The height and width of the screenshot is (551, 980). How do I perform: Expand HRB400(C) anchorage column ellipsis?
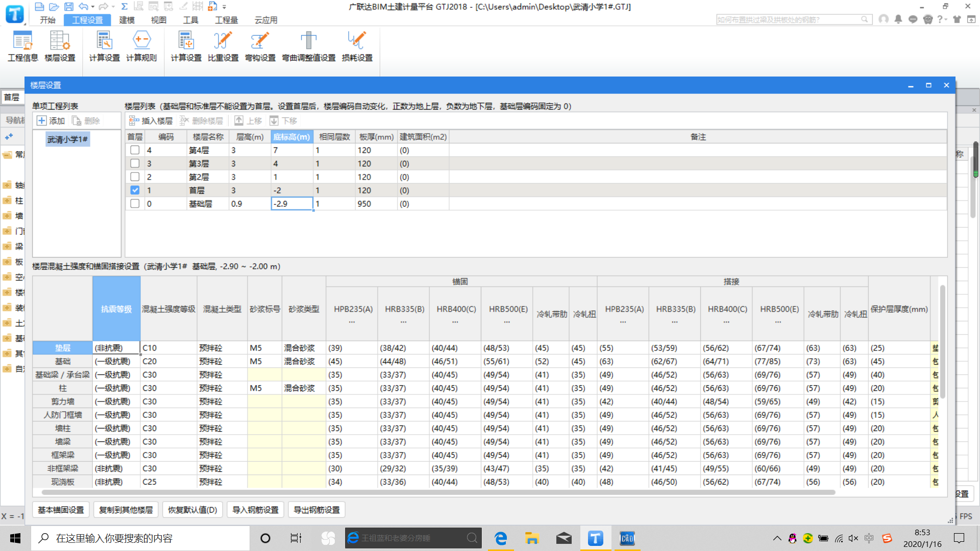coord(455,322)
